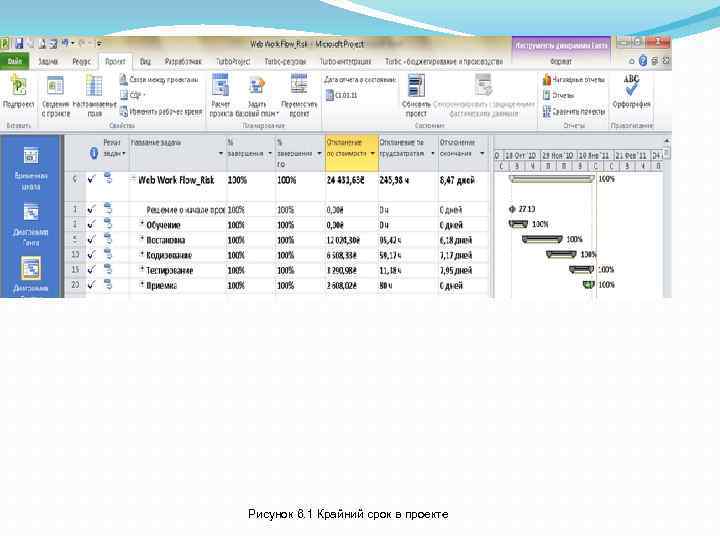720x540 pixels.
Task: Click Сравнить проекты
Action: click(x=574, y=112)
